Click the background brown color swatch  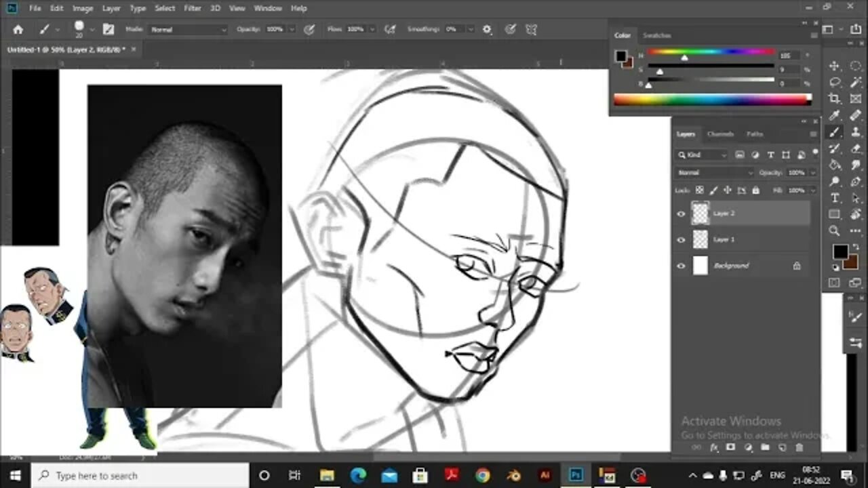coord(852,262)
